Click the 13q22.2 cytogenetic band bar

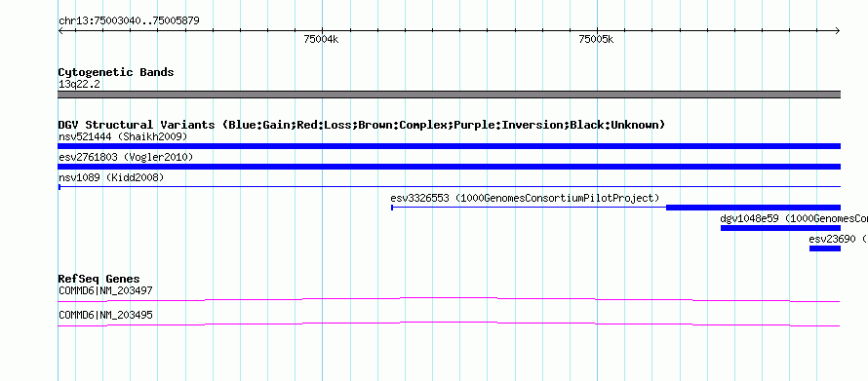449,95
